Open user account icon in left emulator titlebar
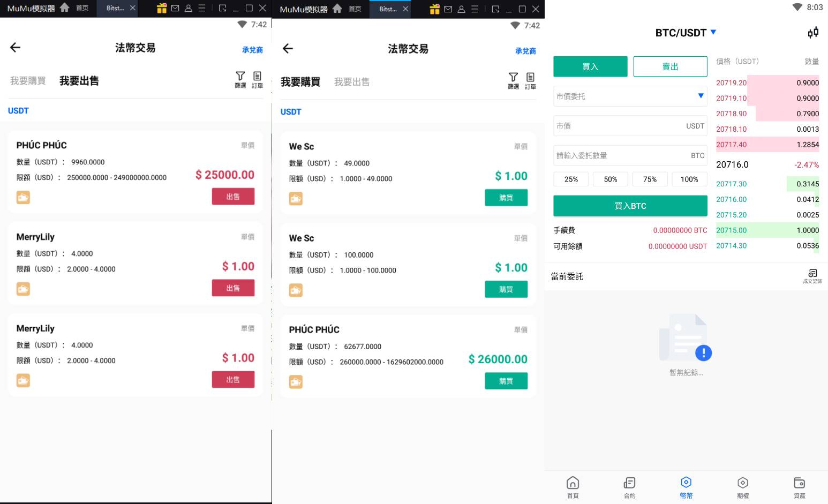The width and height of the screenshot is (828, 504). pos(189,8)
